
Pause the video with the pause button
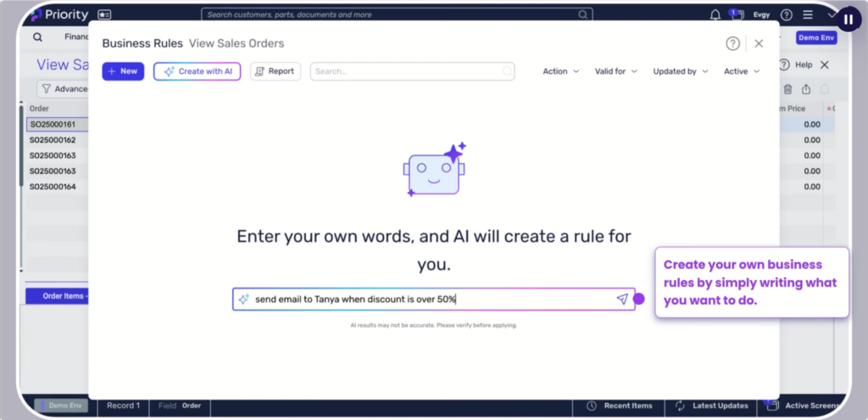[x=849, y=20]
